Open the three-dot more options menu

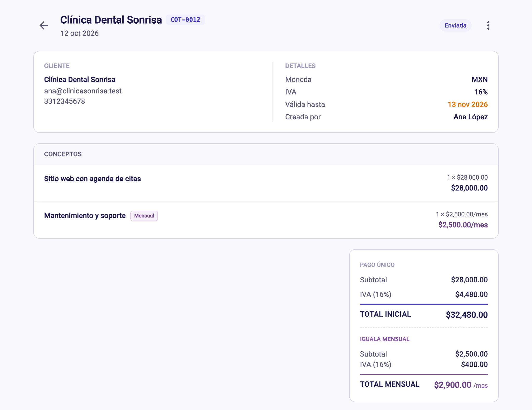pos(488,25)
